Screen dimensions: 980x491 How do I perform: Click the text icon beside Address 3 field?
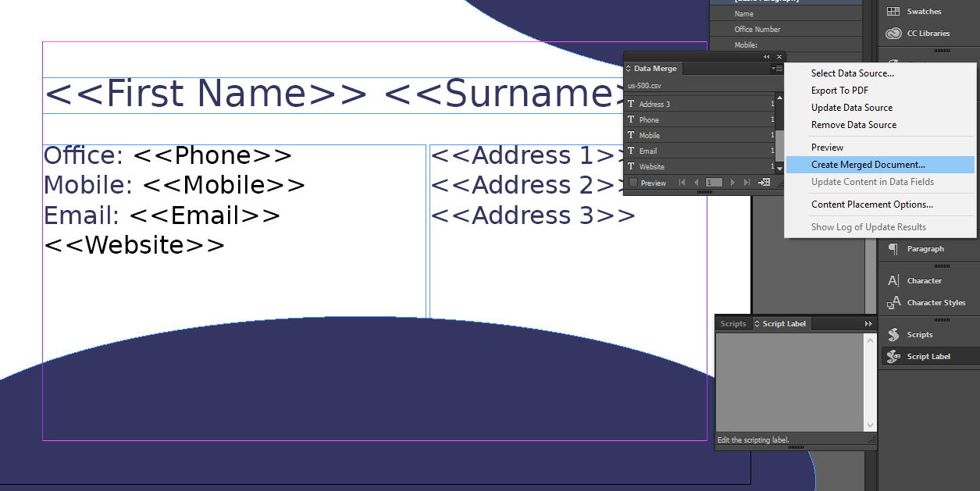(631, 104)
